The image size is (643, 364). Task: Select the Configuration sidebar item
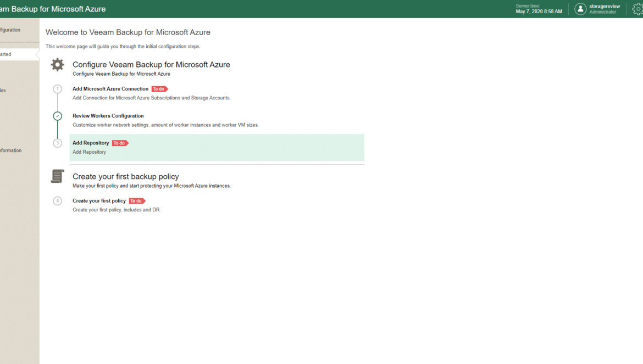coord(10,30)
